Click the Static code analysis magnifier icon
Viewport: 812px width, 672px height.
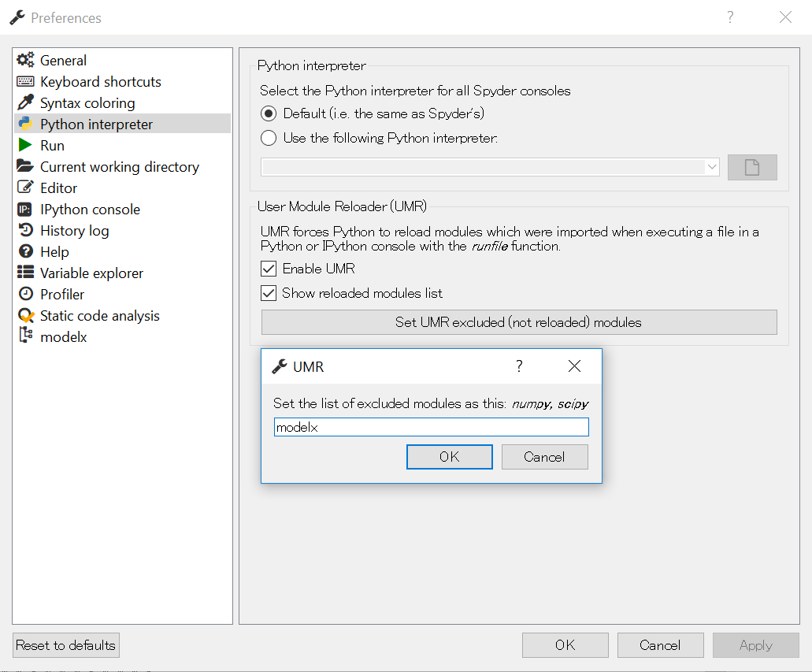[26, 316]
